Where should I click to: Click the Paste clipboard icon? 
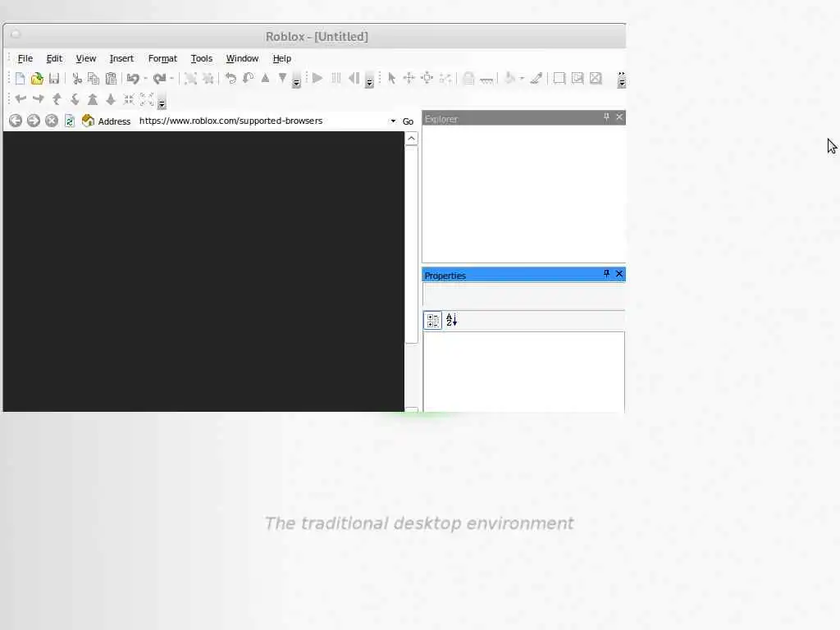111,79
